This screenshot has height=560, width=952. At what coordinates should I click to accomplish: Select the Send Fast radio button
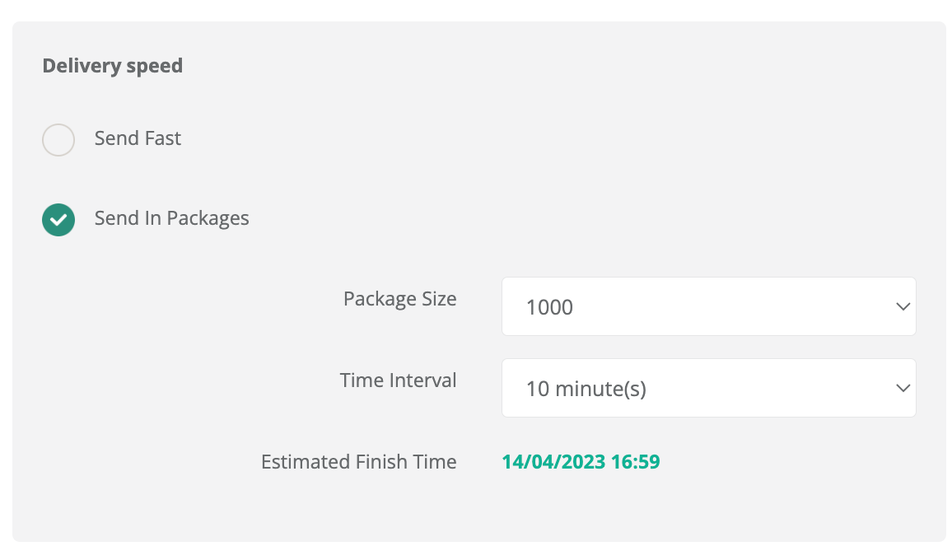(x=58, y=140)
